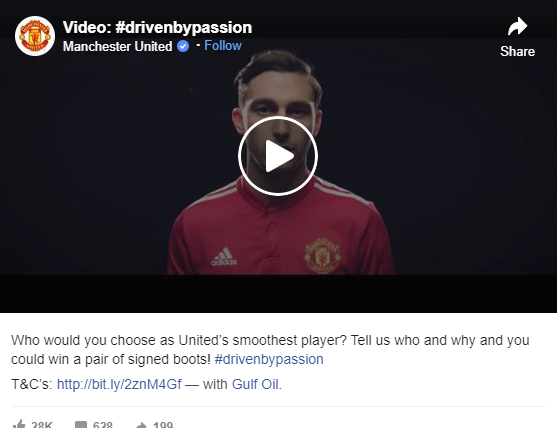
Task: Follow the Manchester United page
Action: click(223, 45)
